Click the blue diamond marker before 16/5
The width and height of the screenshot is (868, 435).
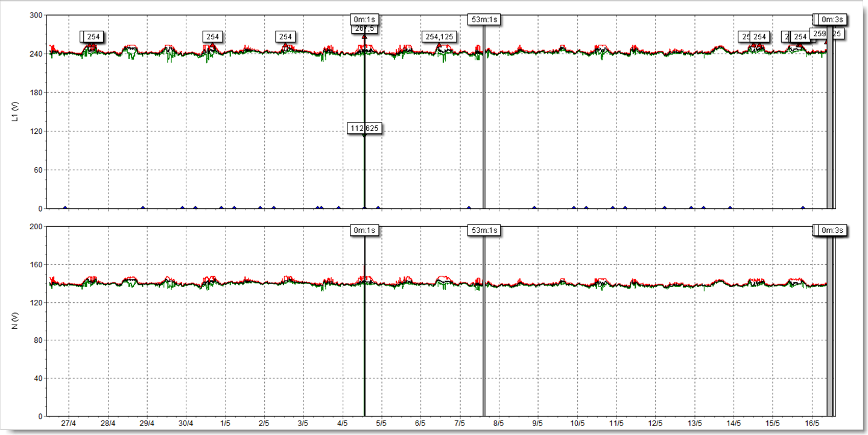click(803, 208)
